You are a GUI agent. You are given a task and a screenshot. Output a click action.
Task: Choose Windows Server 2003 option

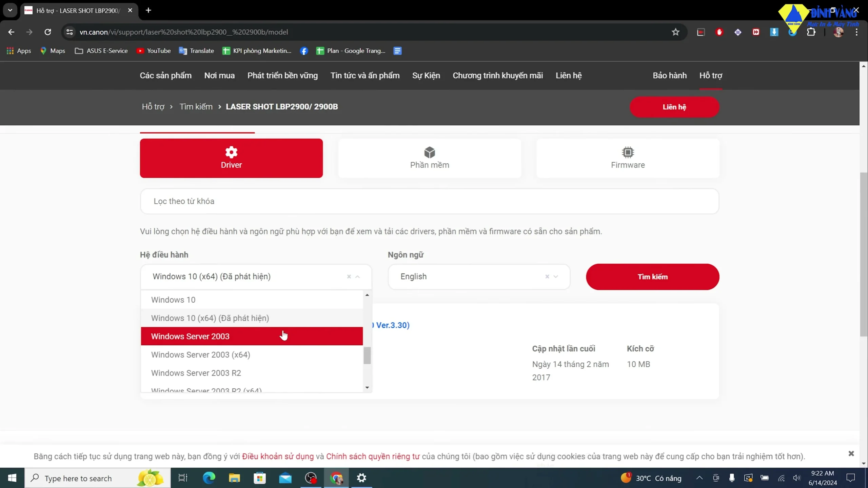(x=252, y=336)
